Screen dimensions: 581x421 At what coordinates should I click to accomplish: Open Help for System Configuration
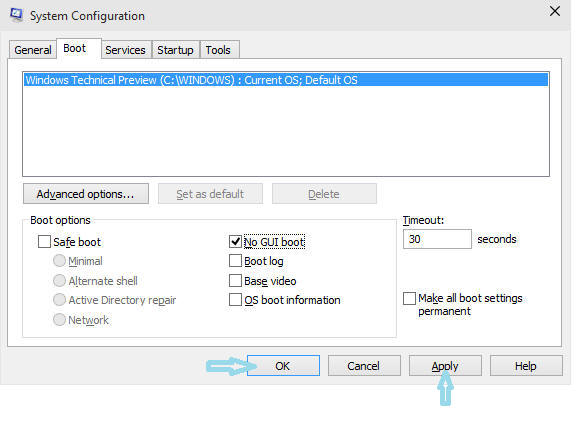[526, 366]
